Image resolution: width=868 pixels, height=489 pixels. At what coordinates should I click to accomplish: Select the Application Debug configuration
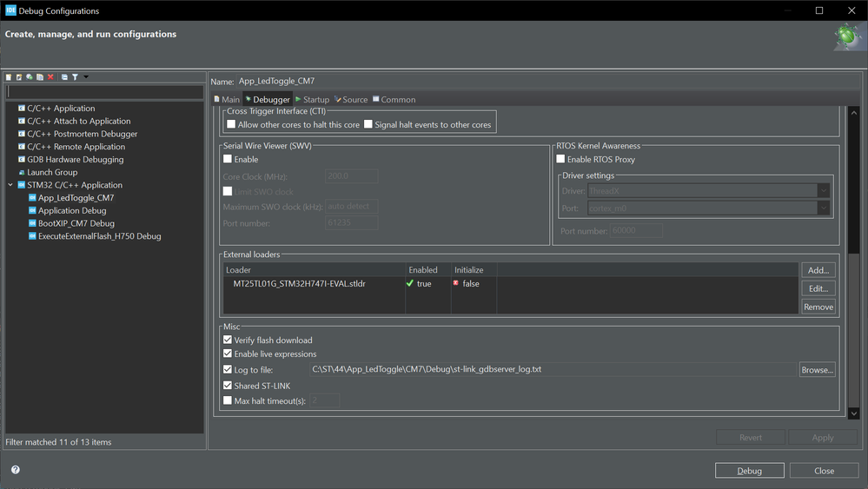pos(72,210)
